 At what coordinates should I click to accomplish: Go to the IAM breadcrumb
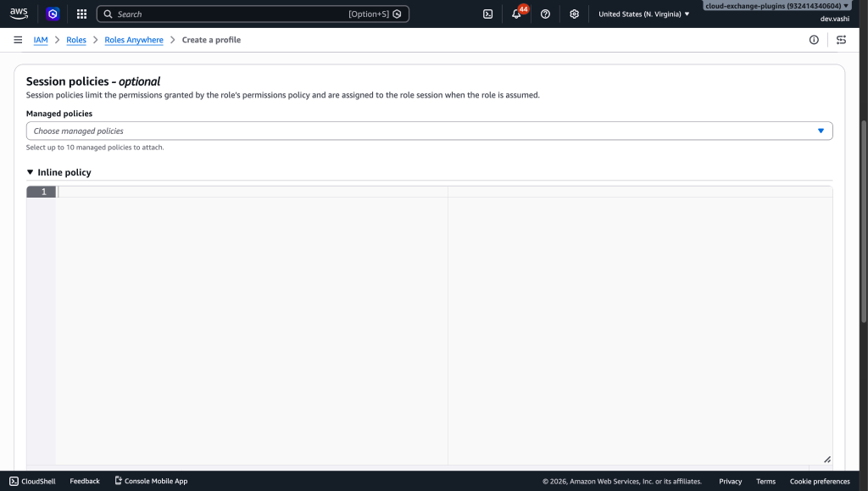pyautogui.click(x=41, y=40)
